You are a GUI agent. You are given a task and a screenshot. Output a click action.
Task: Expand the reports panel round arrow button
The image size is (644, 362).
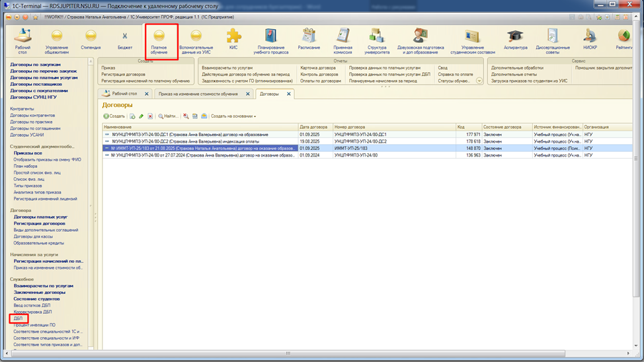(x=479, y=81)
